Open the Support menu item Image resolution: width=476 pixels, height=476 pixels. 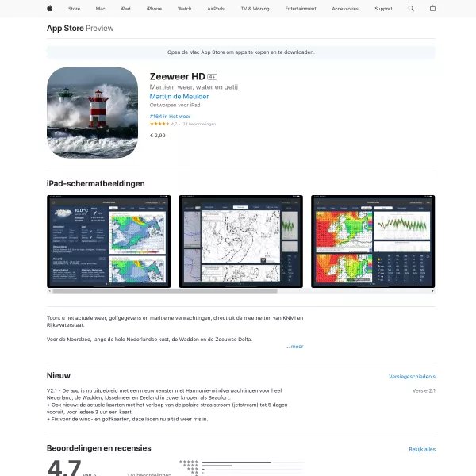coord(383,9)
